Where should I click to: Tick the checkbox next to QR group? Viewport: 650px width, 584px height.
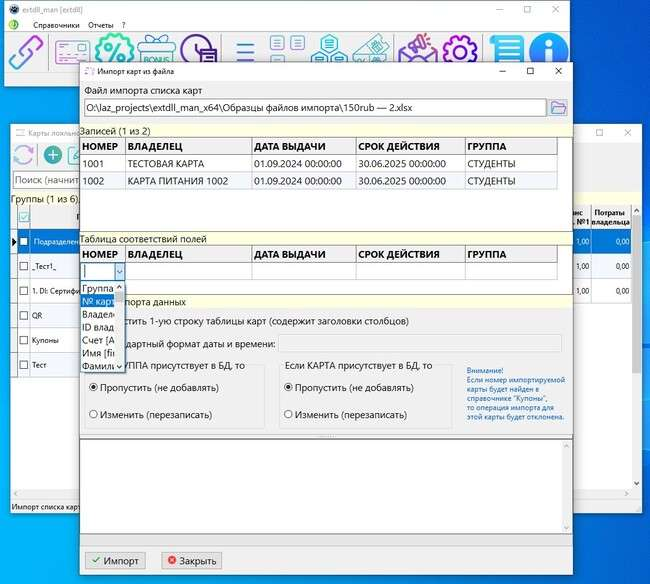pyautogui.click(x=24, y=314)
